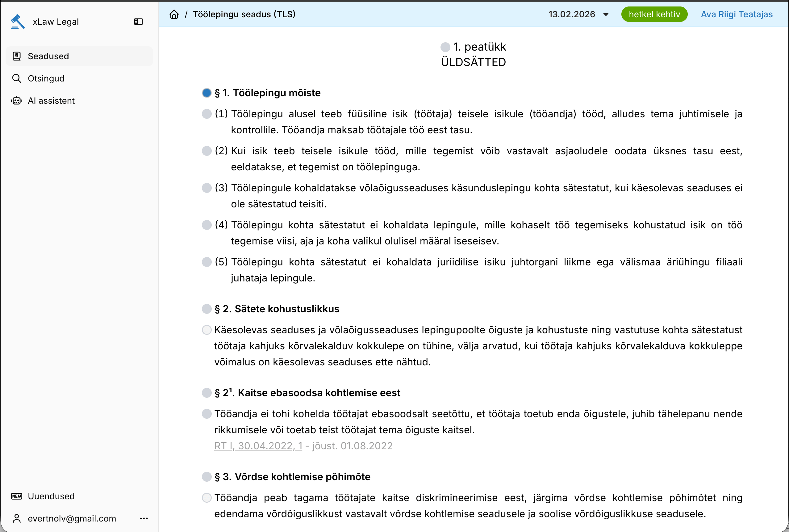Open the RT I, 30.04.2022, 1 reference link
The height and width of the screenshot is (532, 789).
[258, 446]
